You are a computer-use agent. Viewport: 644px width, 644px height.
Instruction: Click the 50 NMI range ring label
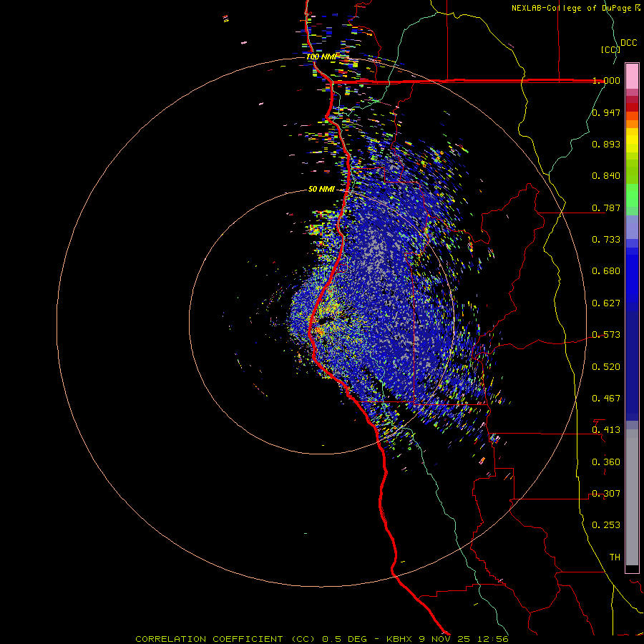[x=321, y=190]
